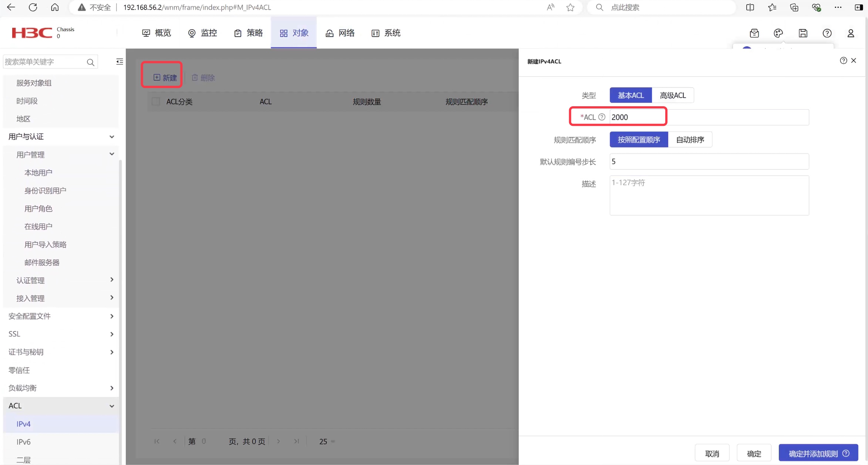The height and width of the screenshot is (465, 868).
Task: Open browser favorites list icon
Action: [772, 7]
